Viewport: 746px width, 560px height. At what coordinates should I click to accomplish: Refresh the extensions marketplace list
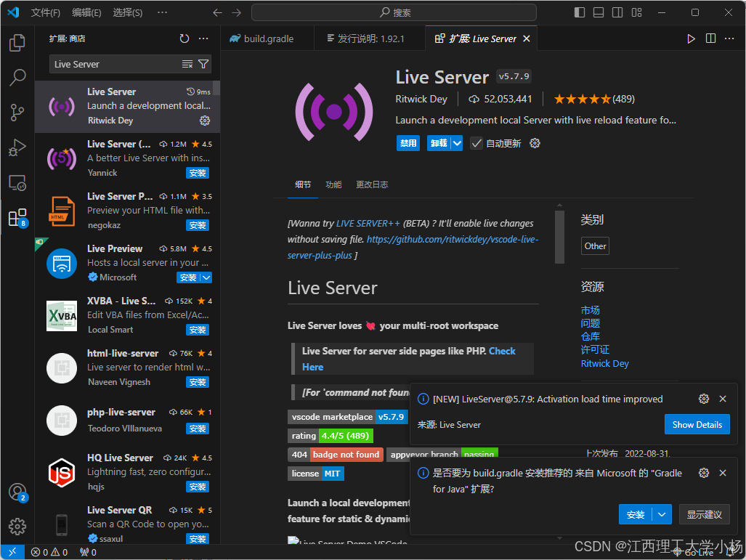[184, 38]
